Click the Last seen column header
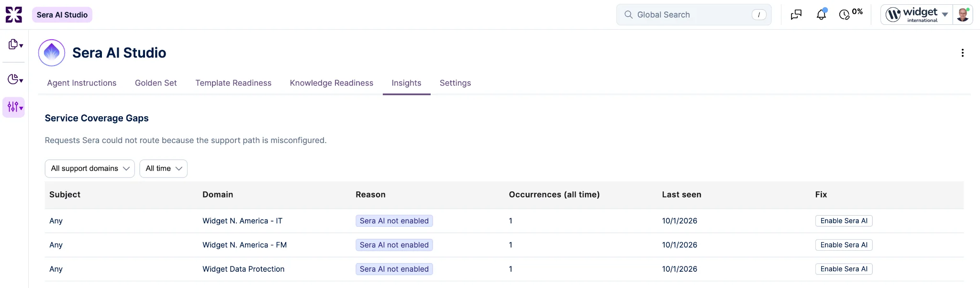This screenshot has width=980, height=288. click(682, 195)
